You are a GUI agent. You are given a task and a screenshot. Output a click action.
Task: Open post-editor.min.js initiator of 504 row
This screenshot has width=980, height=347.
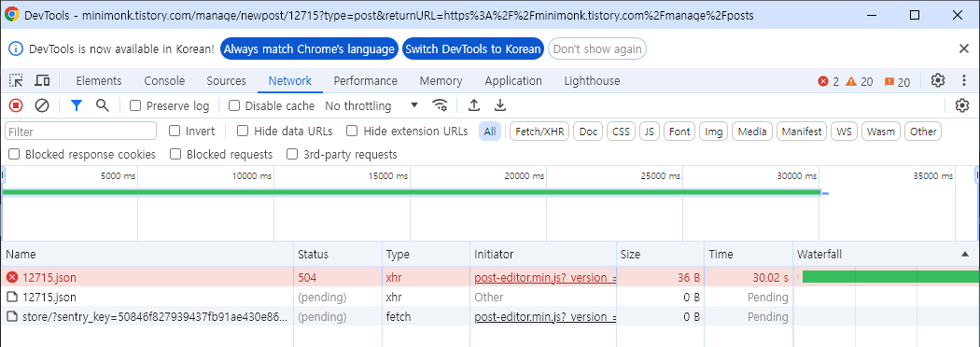click(546, 278)
